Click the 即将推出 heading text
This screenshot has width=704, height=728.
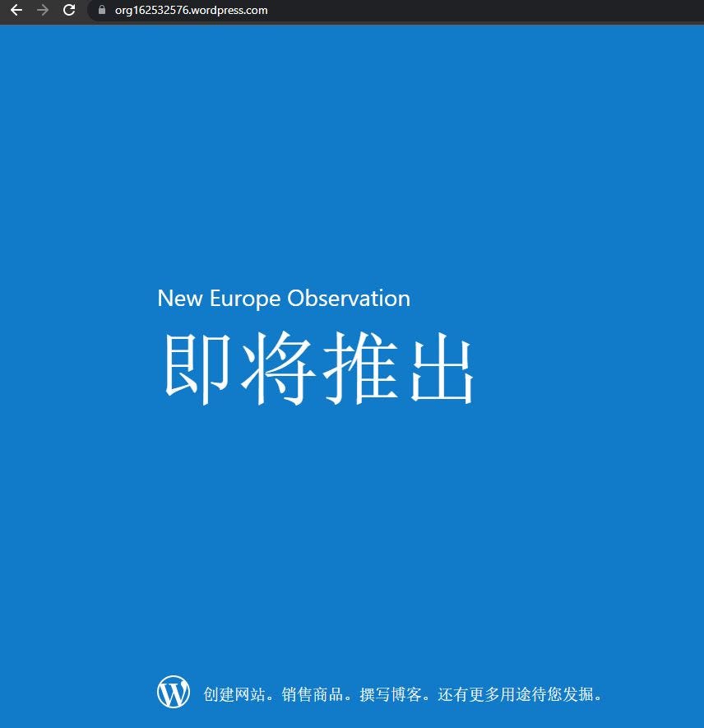(319, 368)
